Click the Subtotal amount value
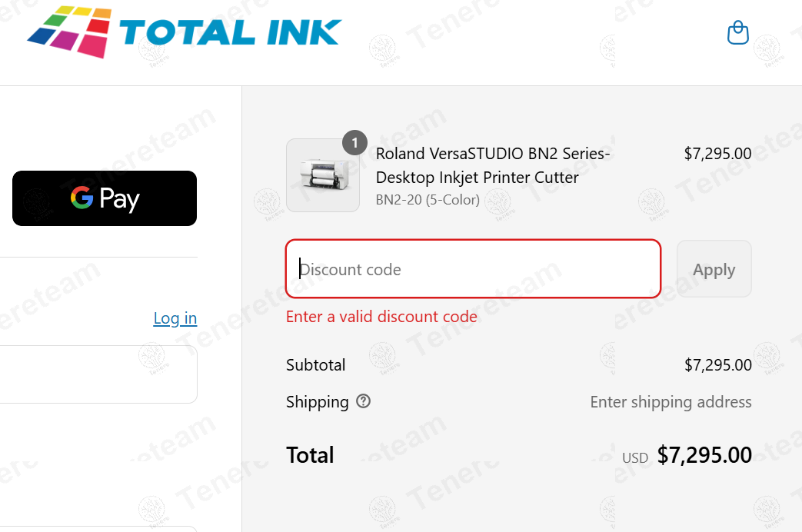Viewport: 802px width, 532px height. (718, 364)
